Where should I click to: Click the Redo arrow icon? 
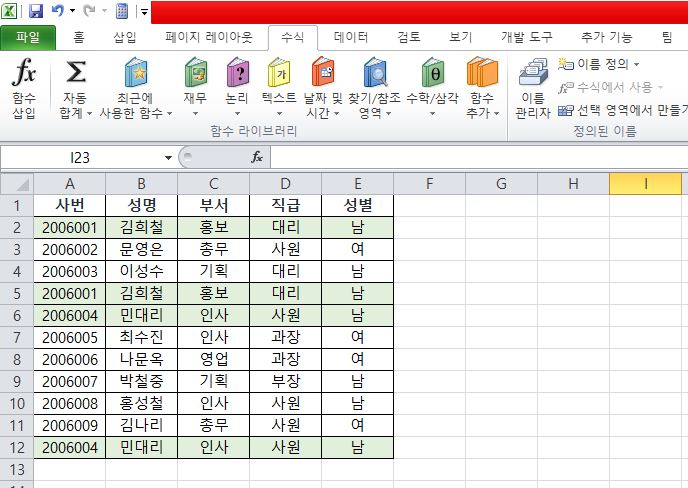pos(89,11)
